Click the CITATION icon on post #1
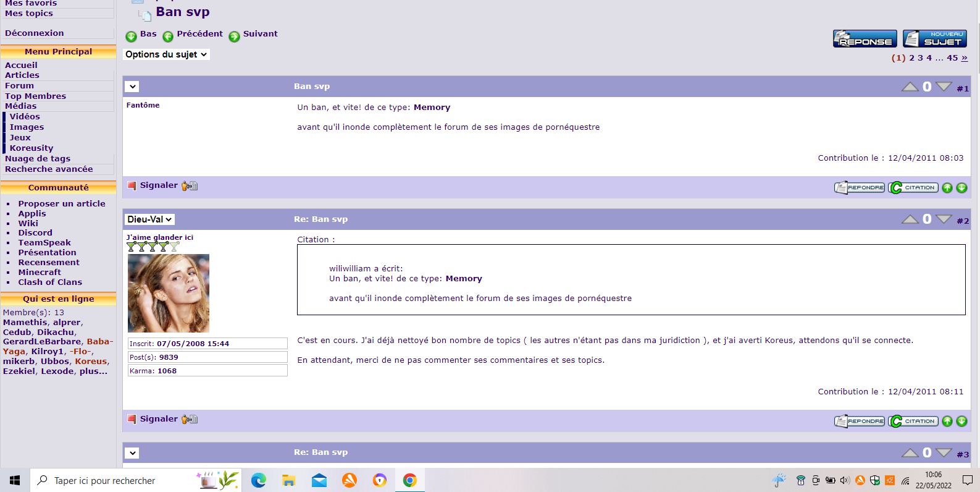Image resolution: width=980 pixels, height=492 pixels. pyautogui.click(x=913, y=187)
